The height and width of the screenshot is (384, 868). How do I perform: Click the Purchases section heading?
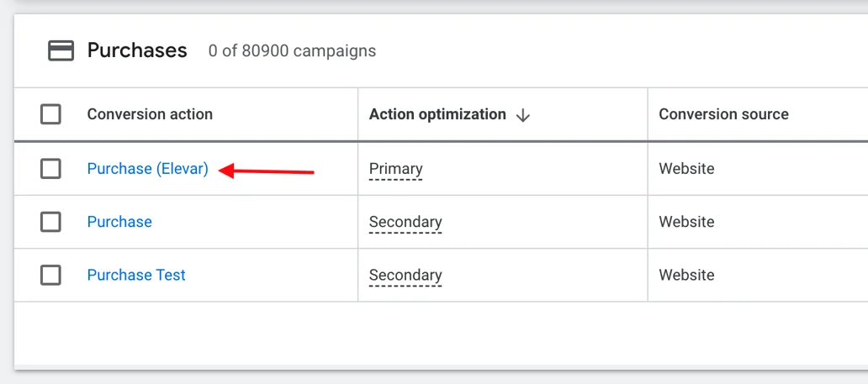tap(137, 50)
